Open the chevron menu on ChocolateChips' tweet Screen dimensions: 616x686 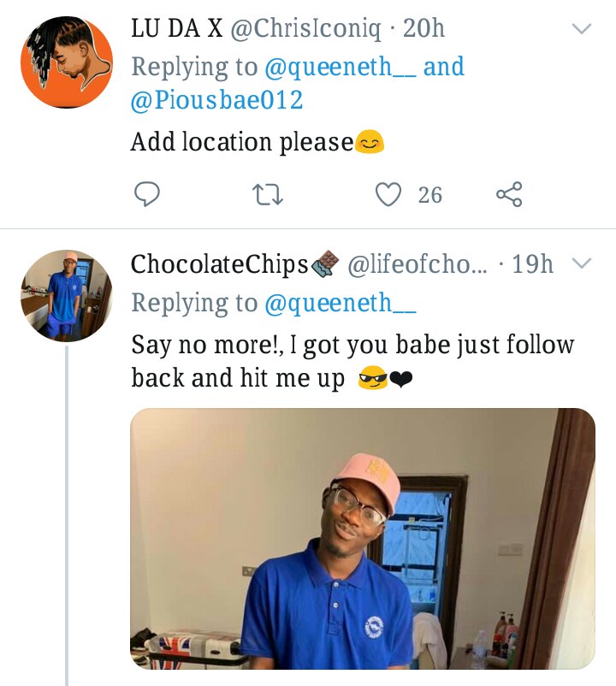pyautogui.click(x=582, y=263)
